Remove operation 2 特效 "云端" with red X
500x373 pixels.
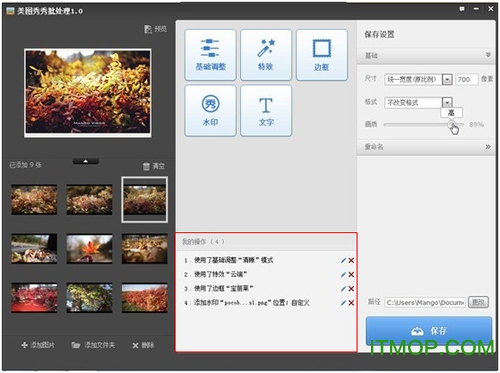tap(351, 275)
